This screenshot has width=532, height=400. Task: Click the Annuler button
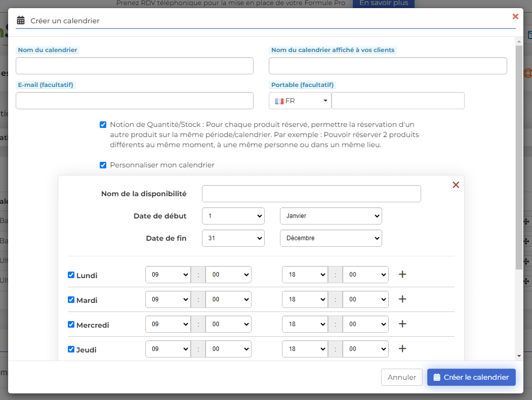402,377
